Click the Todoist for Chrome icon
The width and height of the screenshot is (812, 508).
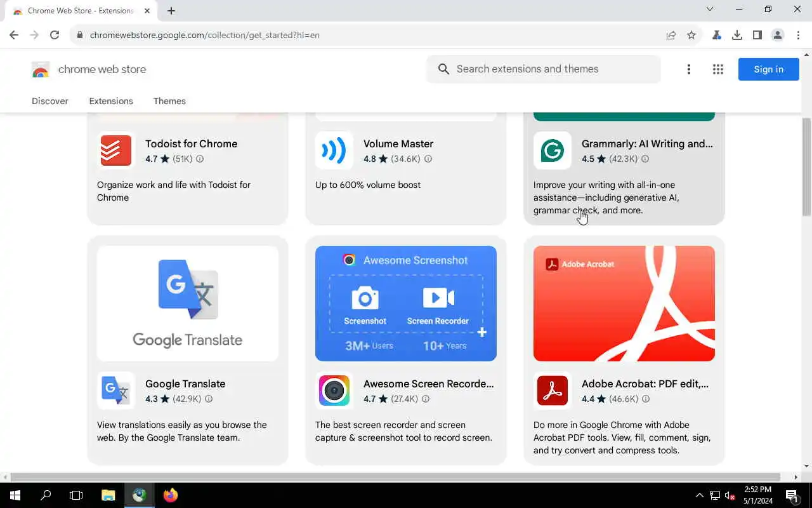click(x=116, y=150)
